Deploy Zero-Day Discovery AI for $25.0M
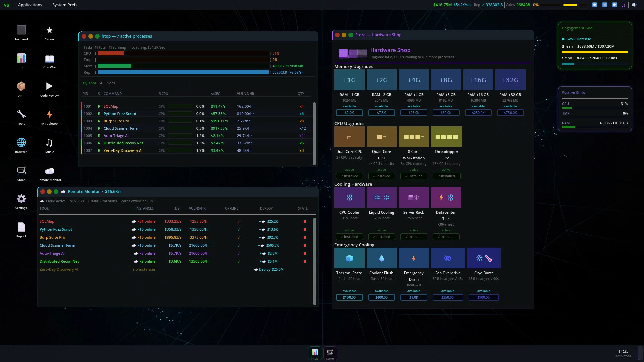 269,269
